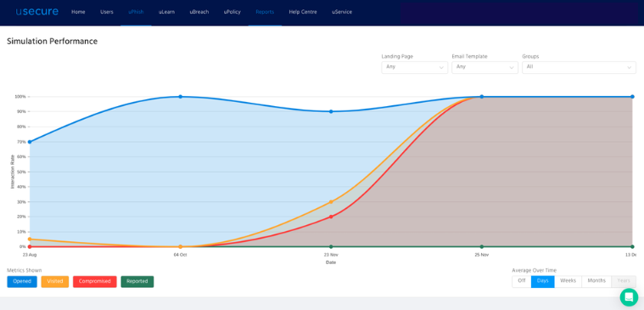Click the Metrics Shown label
The height and width of the screenshot is (310, 644).
pos(25,270)
